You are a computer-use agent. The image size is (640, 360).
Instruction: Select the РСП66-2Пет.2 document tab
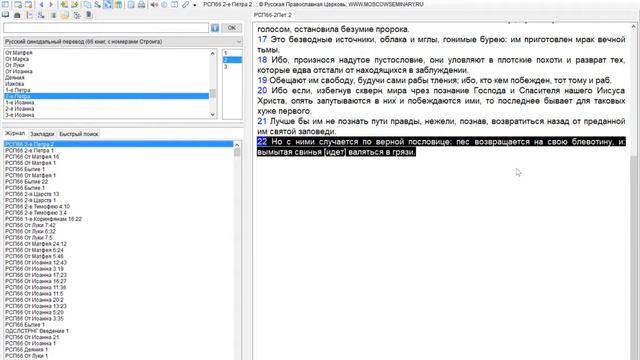point(273,15)
